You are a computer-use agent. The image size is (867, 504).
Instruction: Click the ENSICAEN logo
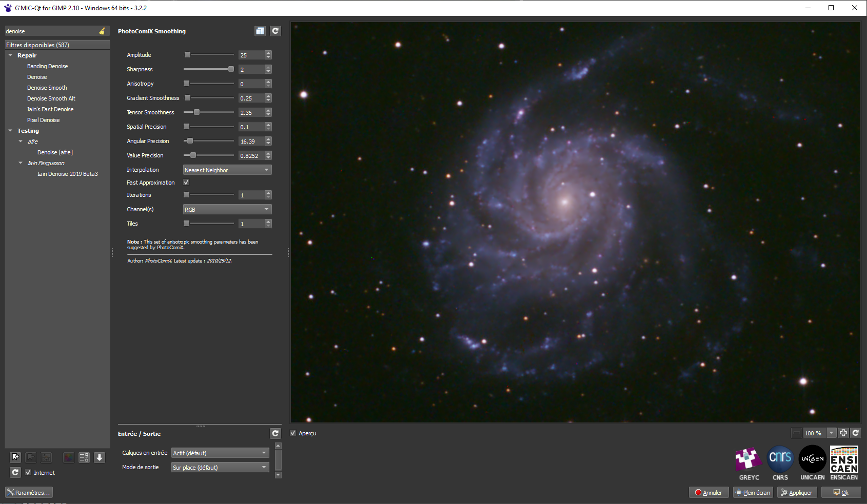point(844,463)
